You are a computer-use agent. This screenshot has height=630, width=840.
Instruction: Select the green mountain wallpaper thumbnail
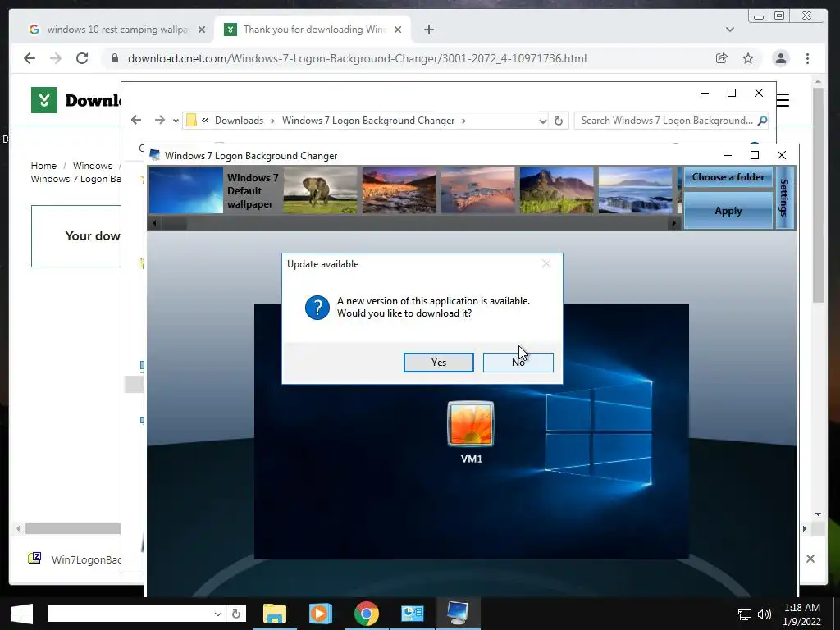coord(557,190)
